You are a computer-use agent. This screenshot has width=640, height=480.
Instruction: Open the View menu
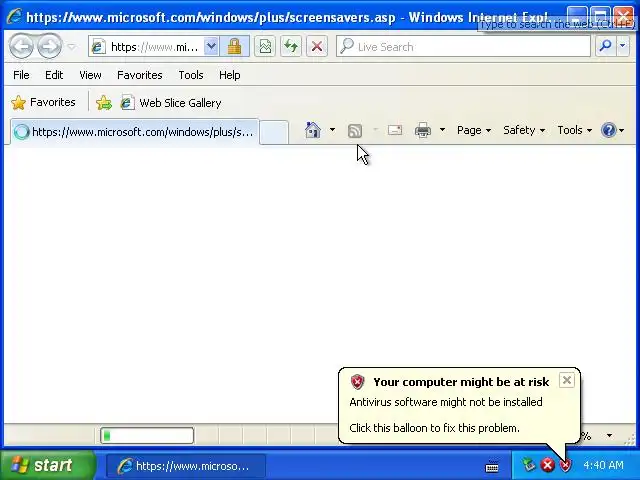point(90,75)
